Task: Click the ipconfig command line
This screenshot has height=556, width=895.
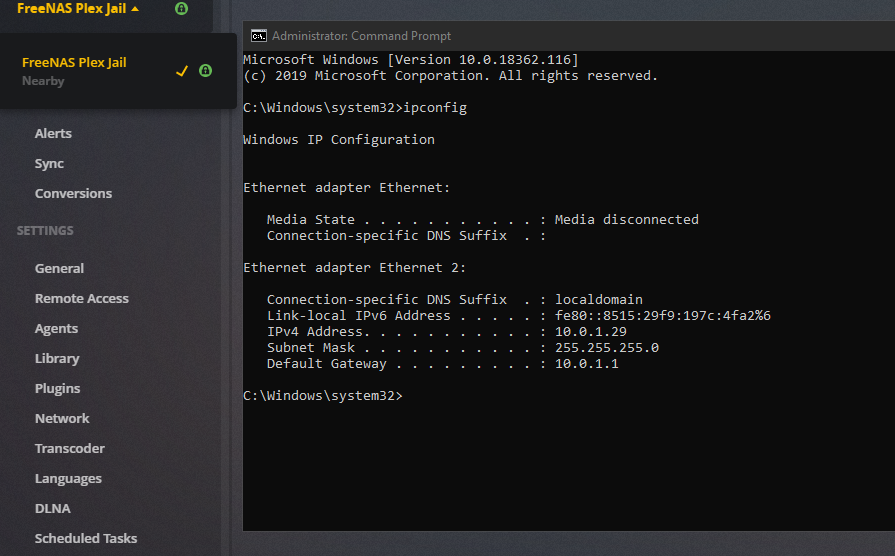Action: (x=355, y=108)
